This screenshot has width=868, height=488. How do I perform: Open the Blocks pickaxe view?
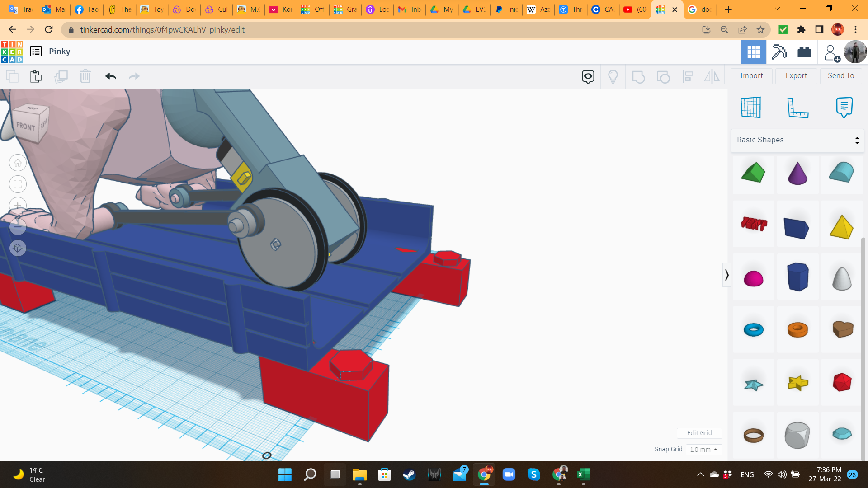point(779,52)
